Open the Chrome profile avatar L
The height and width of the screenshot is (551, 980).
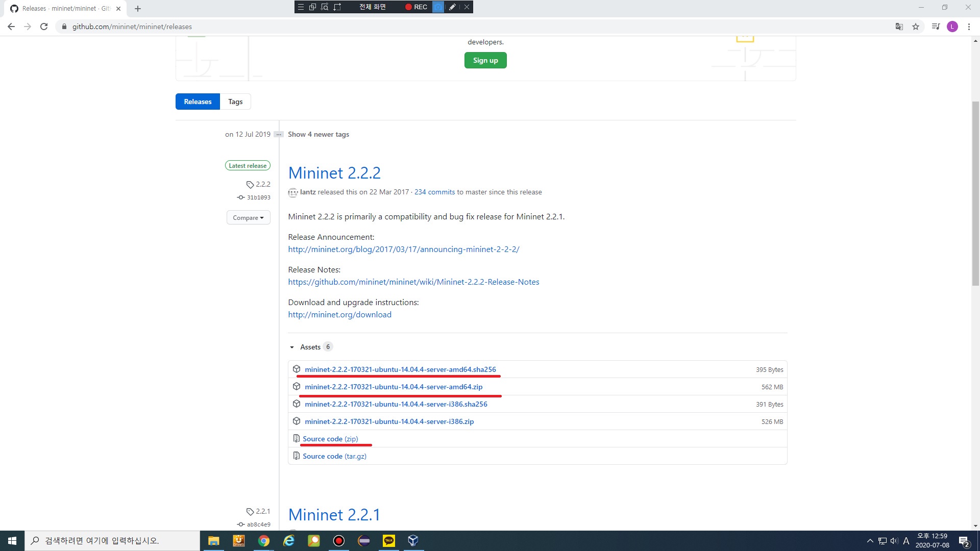coord(952,27)
